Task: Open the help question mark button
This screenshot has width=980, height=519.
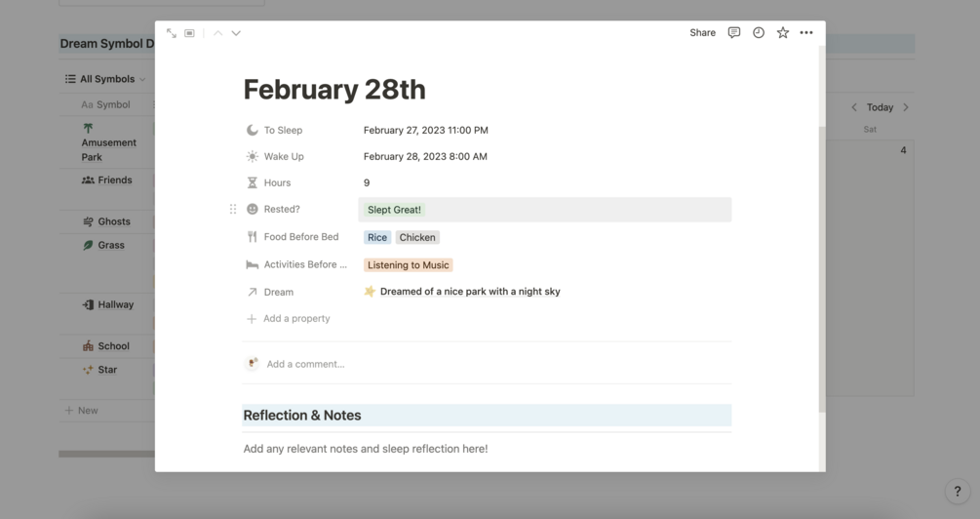Action: pyautogui.click(x=957, y=492)
